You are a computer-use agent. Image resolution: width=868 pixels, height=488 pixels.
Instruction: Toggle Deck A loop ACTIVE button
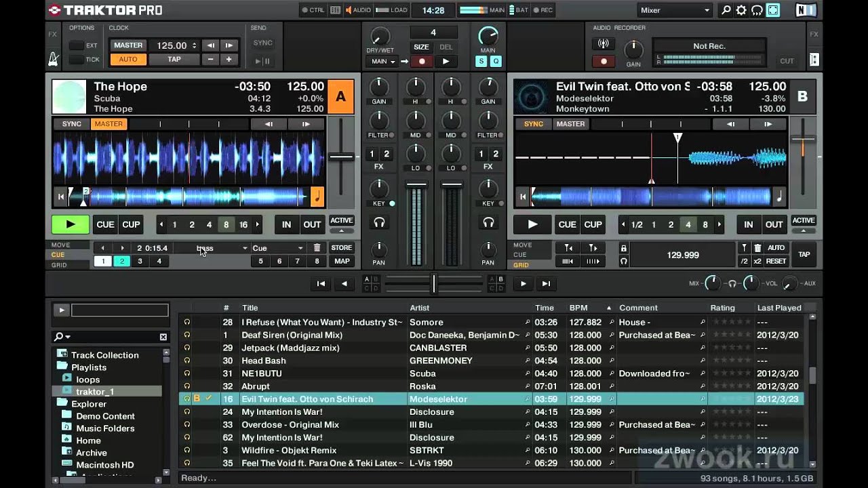click(x=342, y=220)
